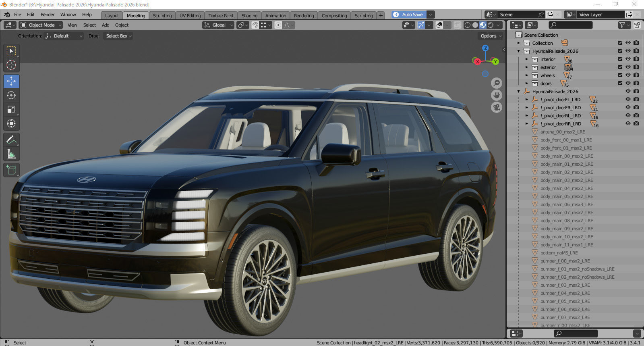644x346 pixels.
Task: Switch to material preview shading
Action: [x=482, y=25]
